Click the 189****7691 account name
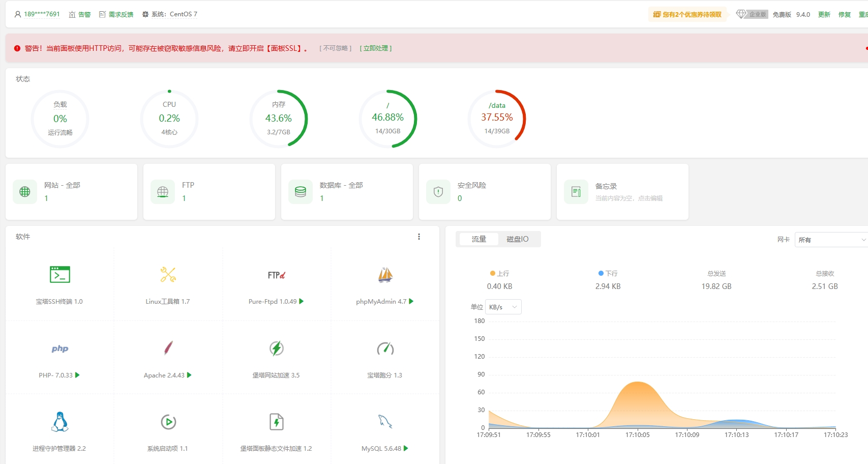 [42, 14]
